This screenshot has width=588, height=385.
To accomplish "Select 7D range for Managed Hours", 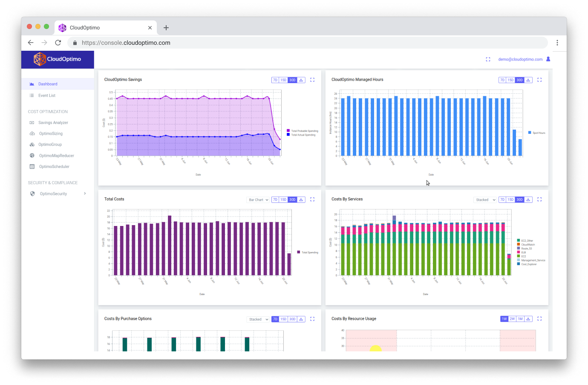I will [502, 80].
